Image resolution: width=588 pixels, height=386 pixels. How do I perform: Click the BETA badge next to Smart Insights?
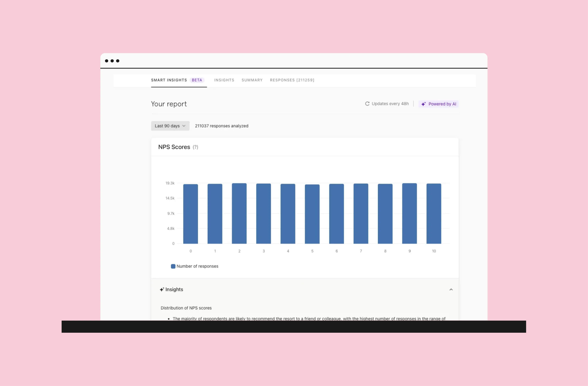point(197,80)
